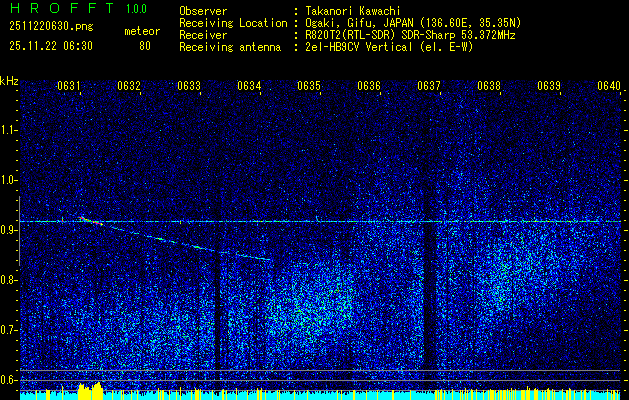Select the 0640 time marker
The height and width of the screenshot is (400, 629).
[x=609, y=86]
